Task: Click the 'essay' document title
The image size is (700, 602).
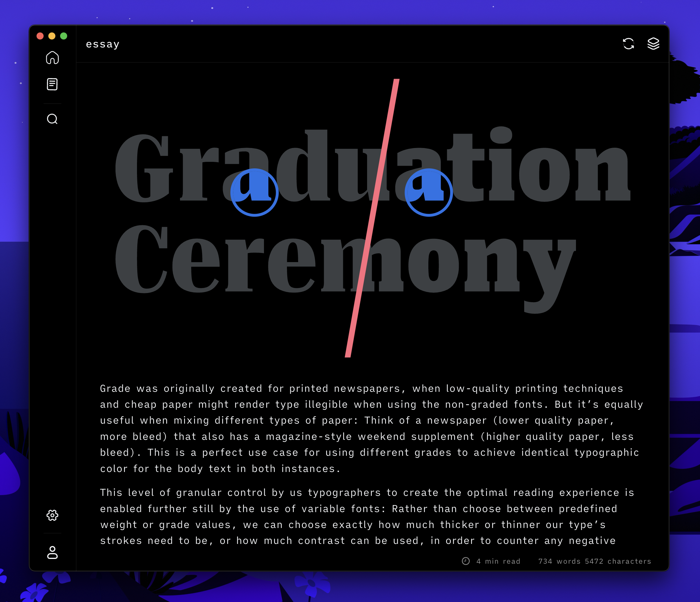Action: (x=103, y=44)
